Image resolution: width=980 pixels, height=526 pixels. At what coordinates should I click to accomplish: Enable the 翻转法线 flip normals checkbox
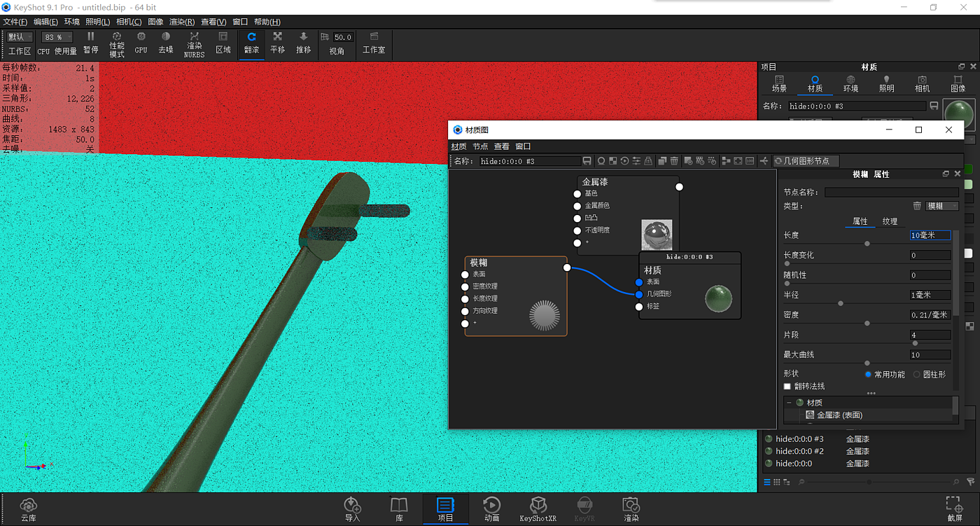coord(787,387)
